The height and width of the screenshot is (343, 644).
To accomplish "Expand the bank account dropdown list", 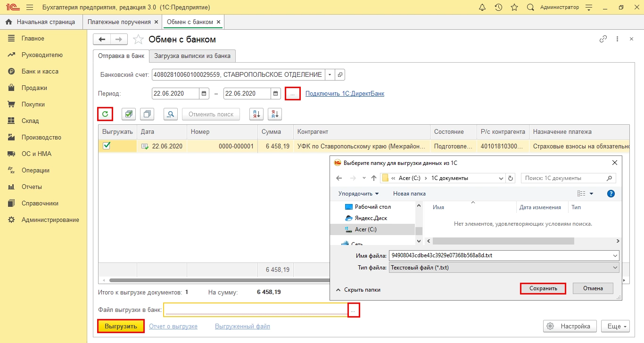I will [x=330, y=74].
